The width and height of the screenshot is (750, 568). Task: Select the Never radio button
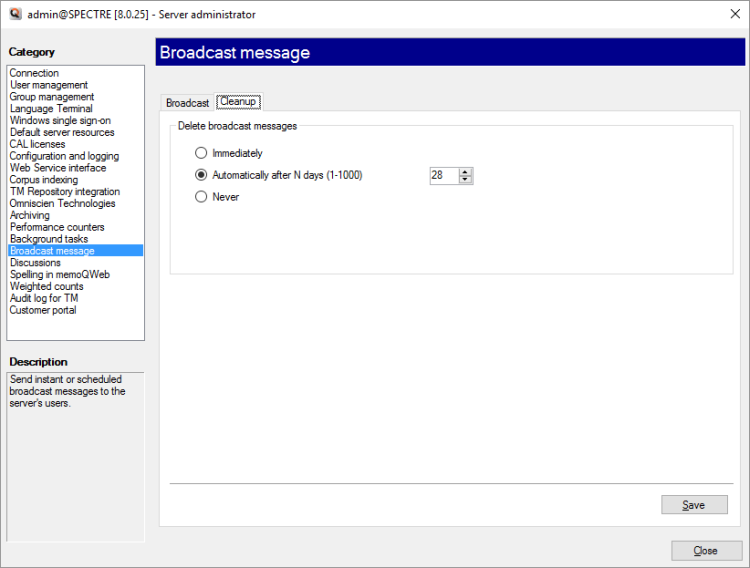(201, 197)
